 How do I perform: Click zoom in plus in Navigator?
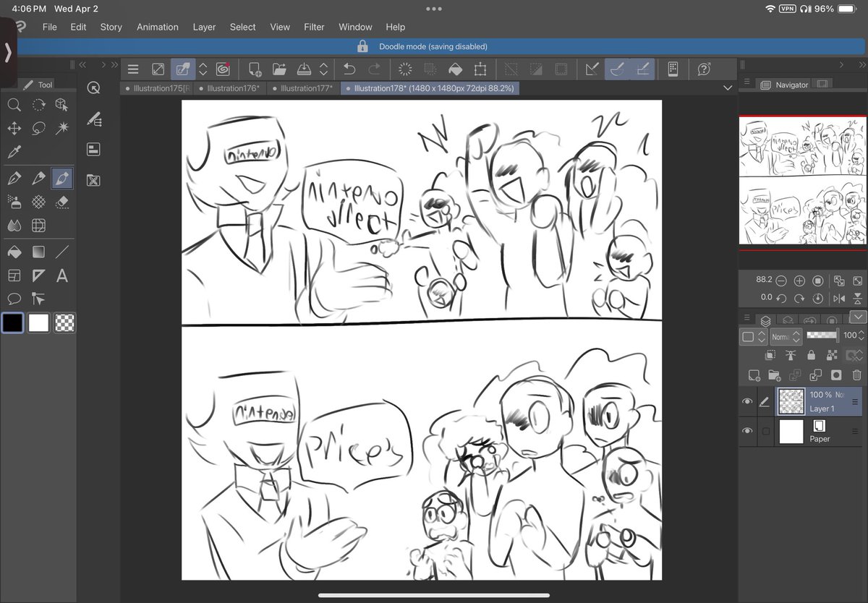(x=799, y=281)
